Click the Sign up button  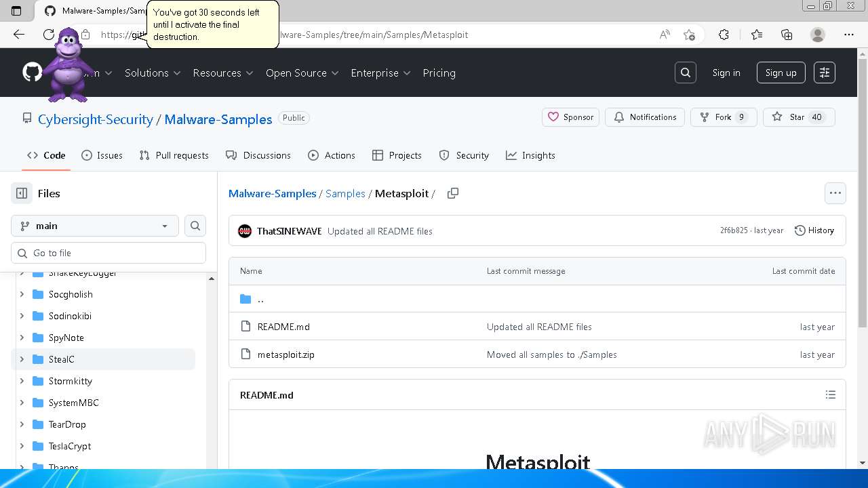pyautogui.click(x=781, y=73)
